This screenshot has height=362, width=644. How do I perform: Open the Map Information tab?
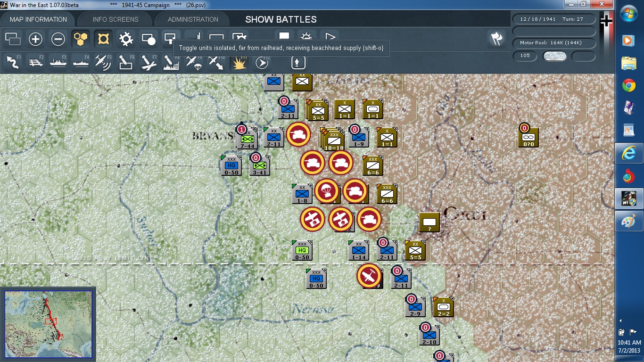point(38,19)
